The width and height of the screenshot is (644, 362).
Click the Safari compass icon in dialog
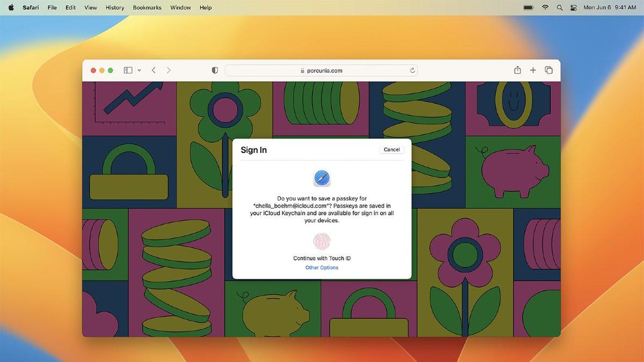point(321,178)
